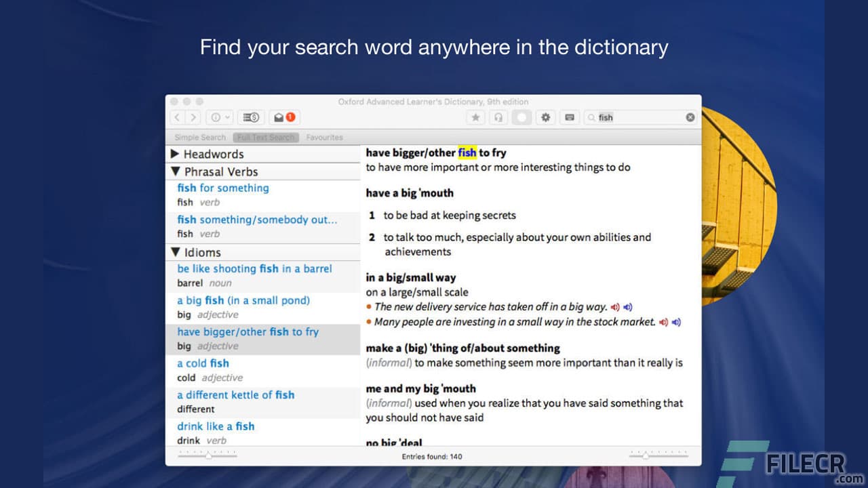Image resolution: width=868 pixels, height=488 pixels.
Task: Switch to the Favourites tab
Action: click(324, 137)
